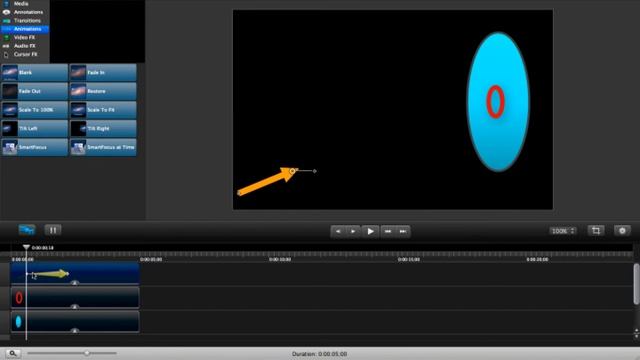The width and height of the screenshot is (640, 360).
Task: Open the Audio FX tab
Action: tap(24, 46)
